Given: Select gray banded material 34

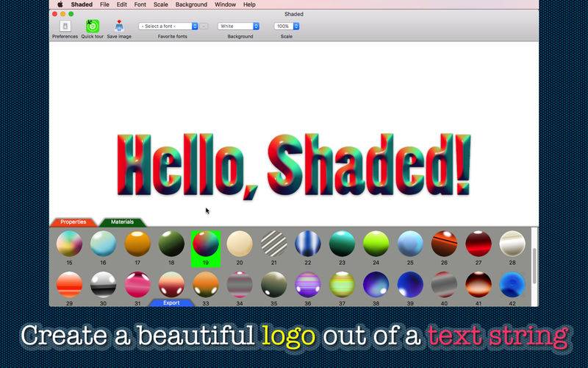Looking at the screenshot, I should point(240,285).
